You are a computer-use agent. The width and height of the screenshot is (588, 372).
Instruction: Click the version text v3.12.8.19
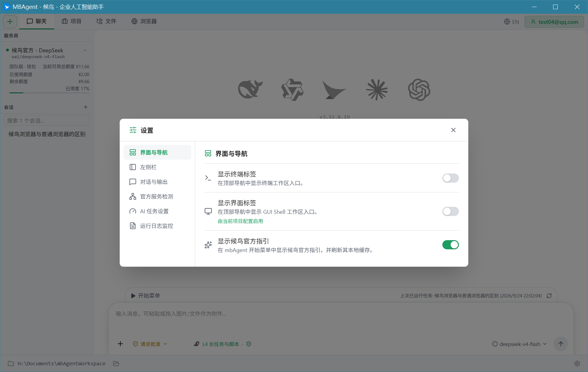point(334,117)
